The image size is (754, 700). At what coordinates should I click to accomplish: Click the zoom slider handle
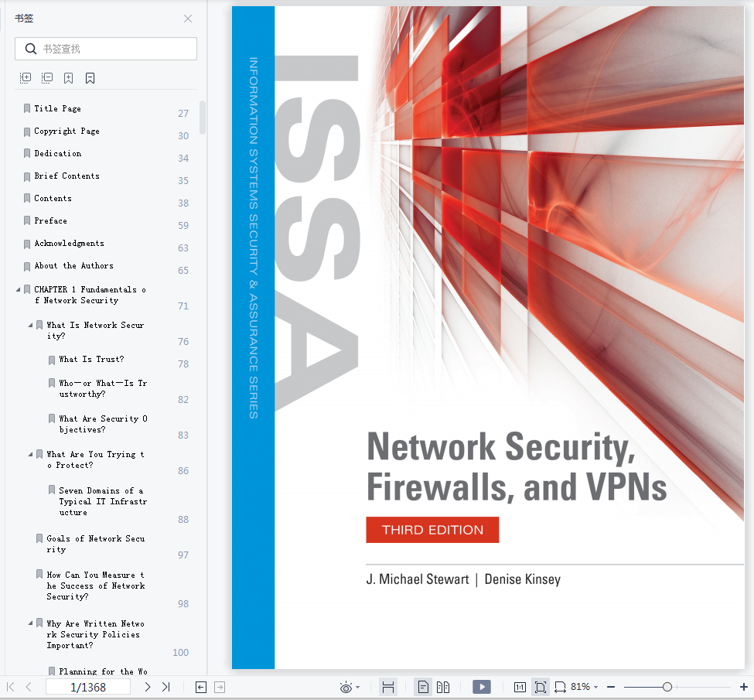click(667, 687)
